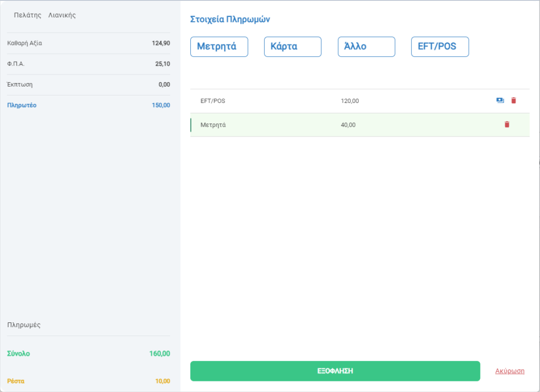This screenshot has height=392, width=540.
Task: Click the 150,00 payable amount
Action: point(161,105)
